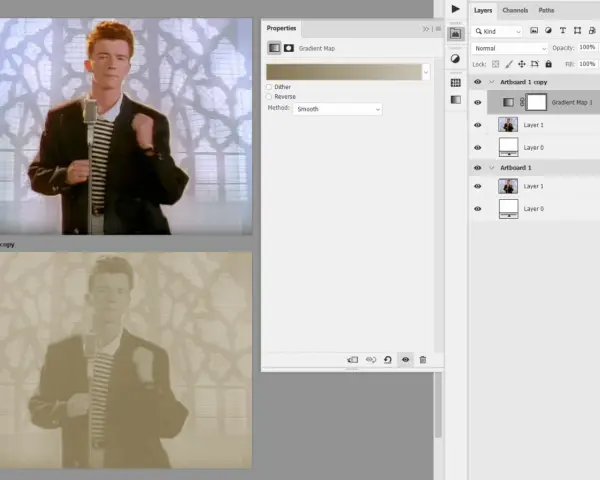
Task: Select the Artboard 1 group name
Action: click(515, 168)
